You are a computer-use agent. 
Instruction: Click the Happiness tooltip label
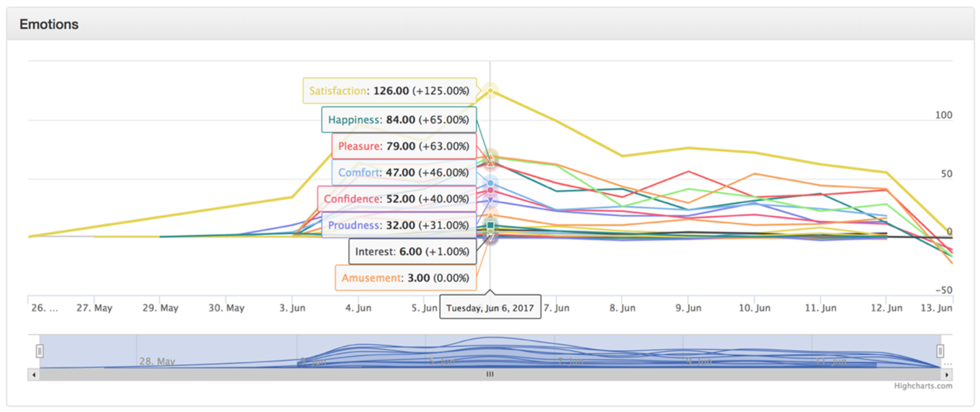(399, 120)
